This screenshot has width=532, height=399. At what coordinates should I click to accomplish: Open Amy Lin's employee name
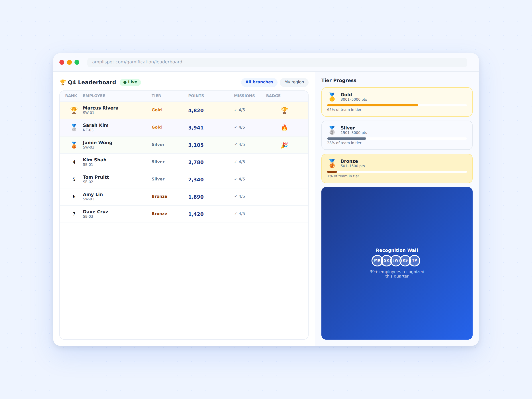coord(93,195)
